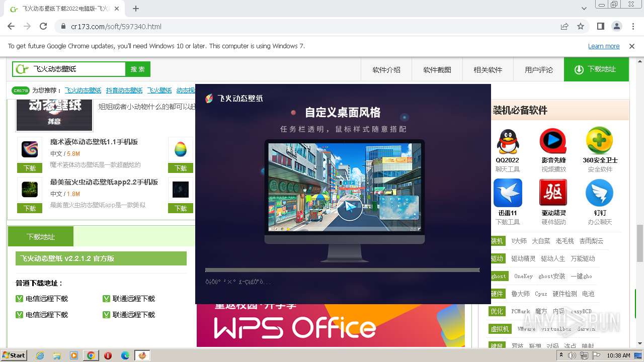Click the second 联通远程下载 link
644x362 pixels.
point(134,315)
